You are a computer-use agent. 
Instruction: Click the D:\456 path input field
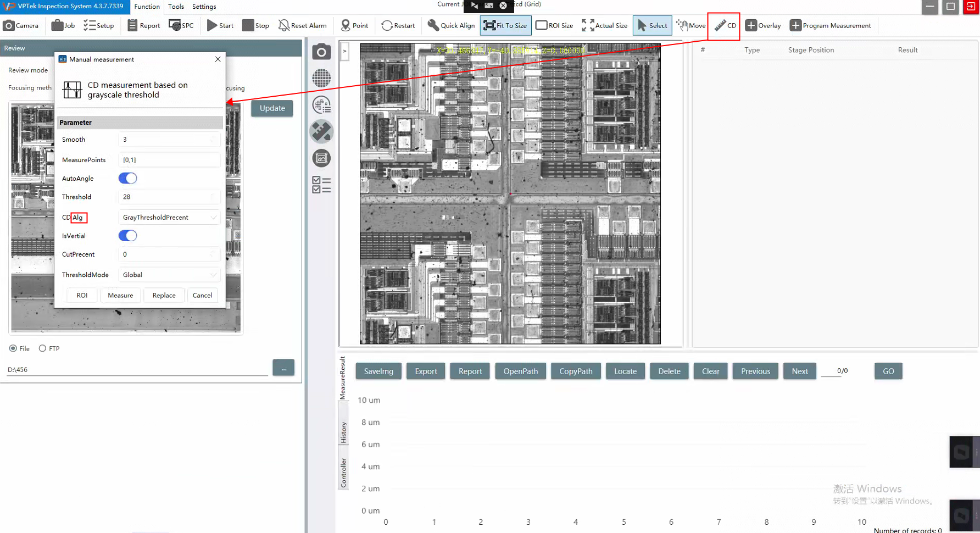click(137, 370)
